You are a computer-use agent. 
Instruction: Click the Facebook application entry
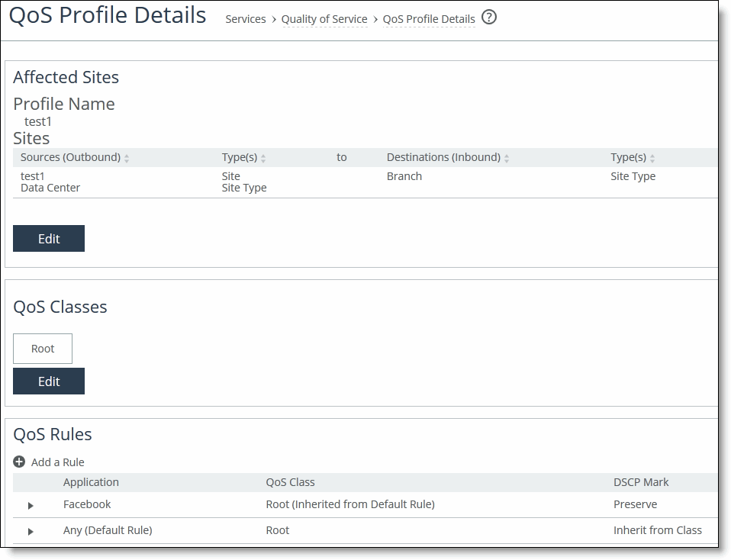(87, 504)
